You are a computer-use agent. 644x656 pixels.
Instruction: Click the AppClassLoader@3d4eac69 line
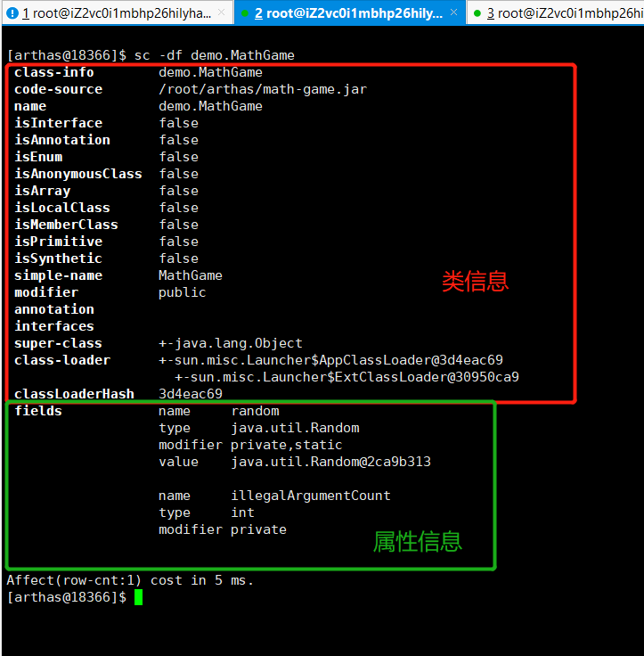click(x=330, y=360)
